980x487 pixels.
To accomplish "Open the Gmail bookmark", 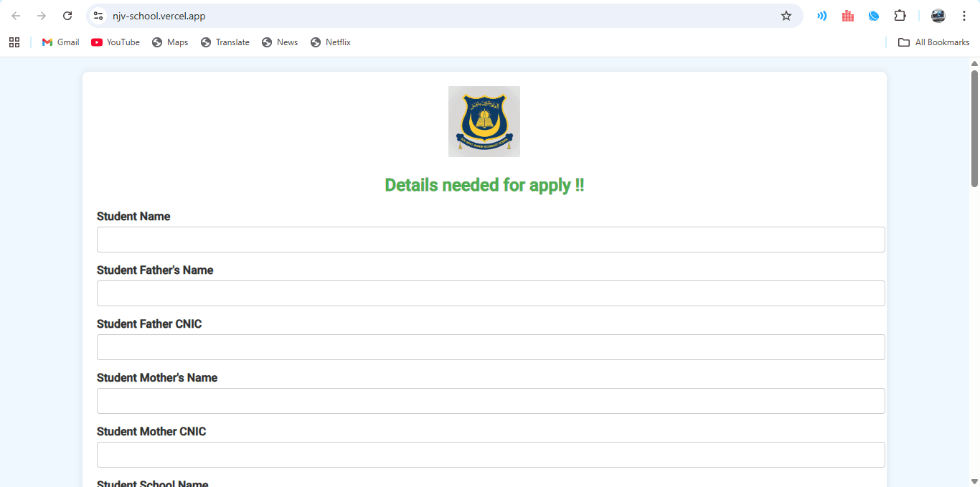I will pos(60,42).
